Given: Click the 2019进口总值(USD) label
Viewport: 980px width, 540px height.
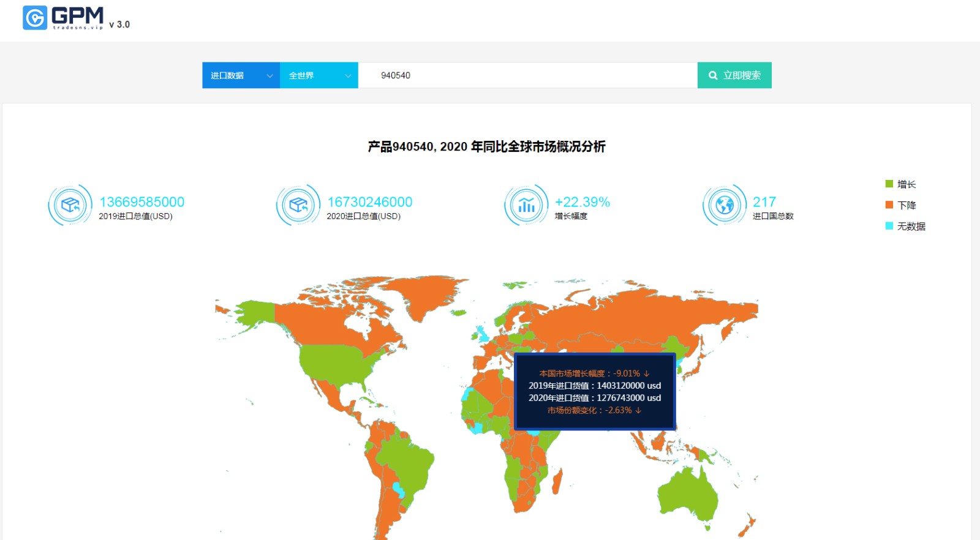Looking at the screenshot, I should click(x=136, y=216).
